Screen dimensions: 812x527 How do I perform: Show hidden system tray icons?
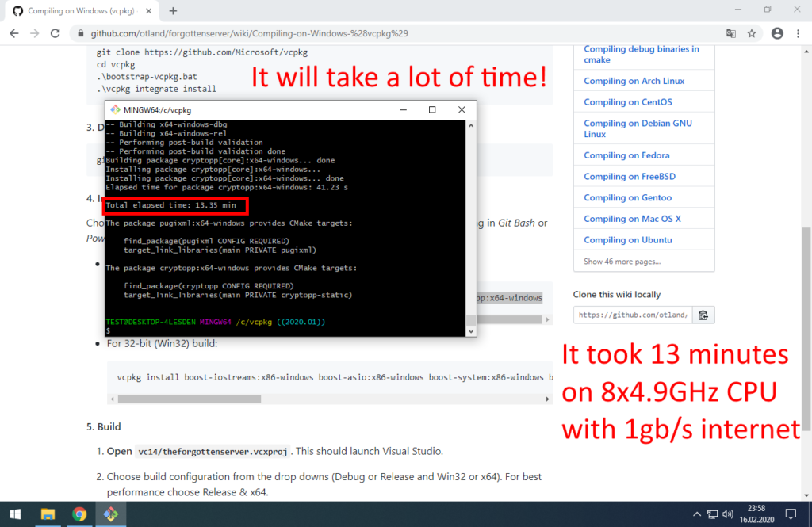pyautogui.click(x=697, y=514)
